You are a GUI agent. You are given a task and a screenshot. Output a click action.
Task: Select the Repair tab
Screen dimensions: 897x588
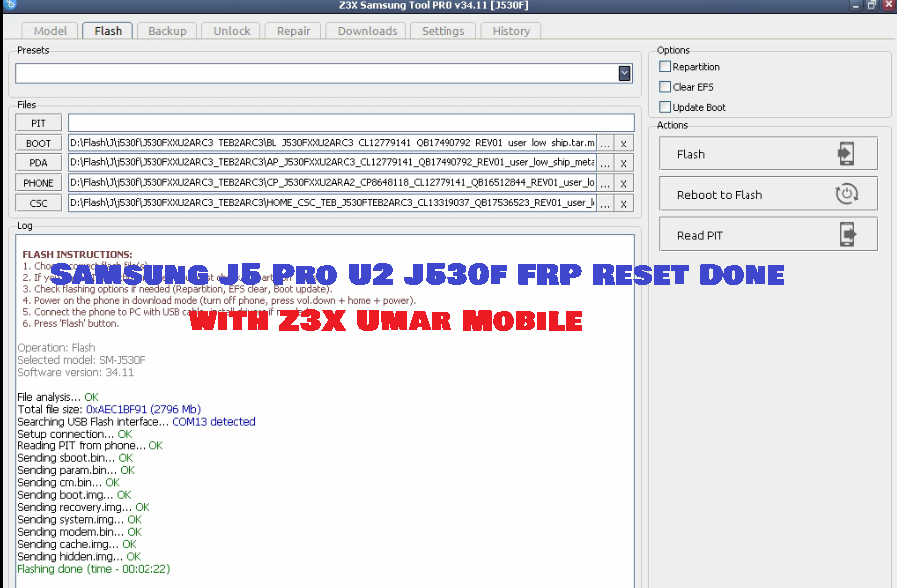click(x=293, y=31)
